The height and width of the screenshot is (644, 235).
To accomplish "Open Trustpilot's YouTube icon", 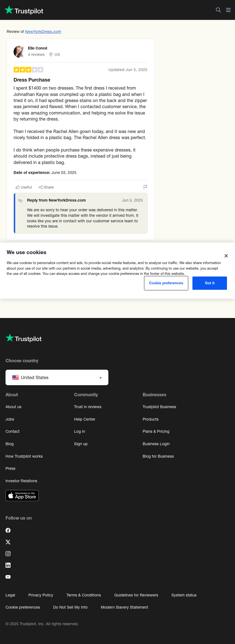I will (x=8, y=577).
